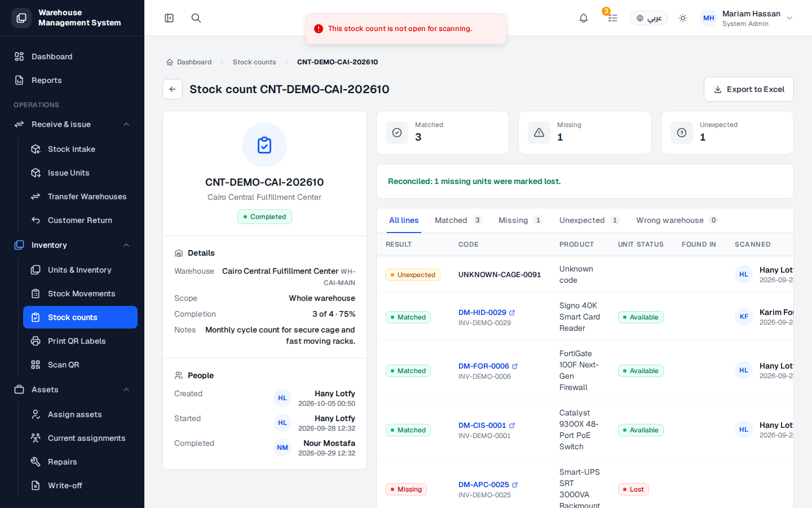Open unit DM-CIS-0001 link

(487, 425)
